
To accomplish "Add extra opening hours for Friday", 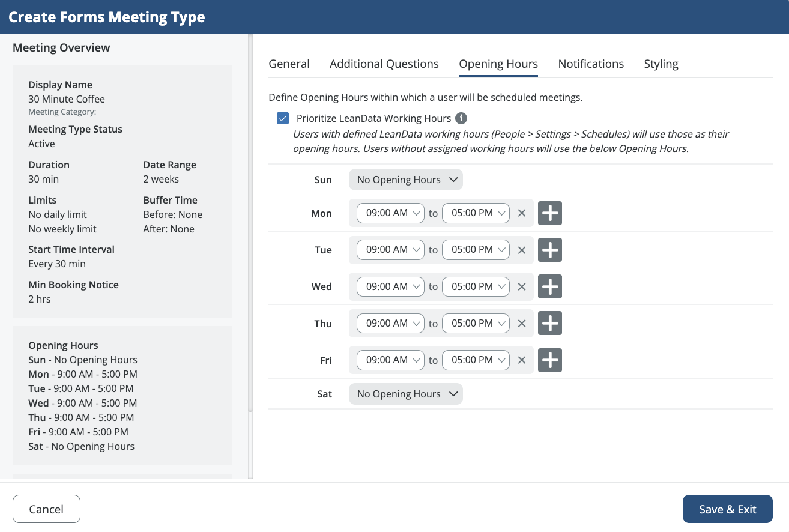I will click(x=549, y=360).
